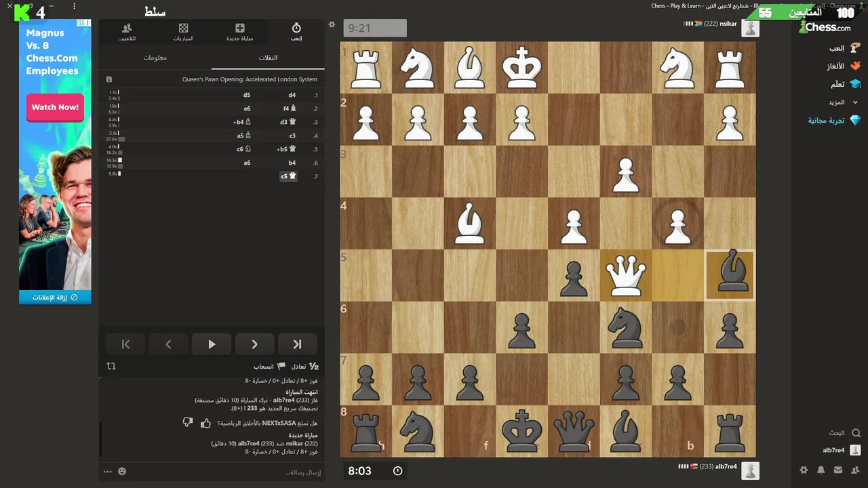The height and width of the screenshot is (488, 868).
Task: Click Remove Ads below the Magnus banner
Action: pyautogui.click(x=55, y=297)
